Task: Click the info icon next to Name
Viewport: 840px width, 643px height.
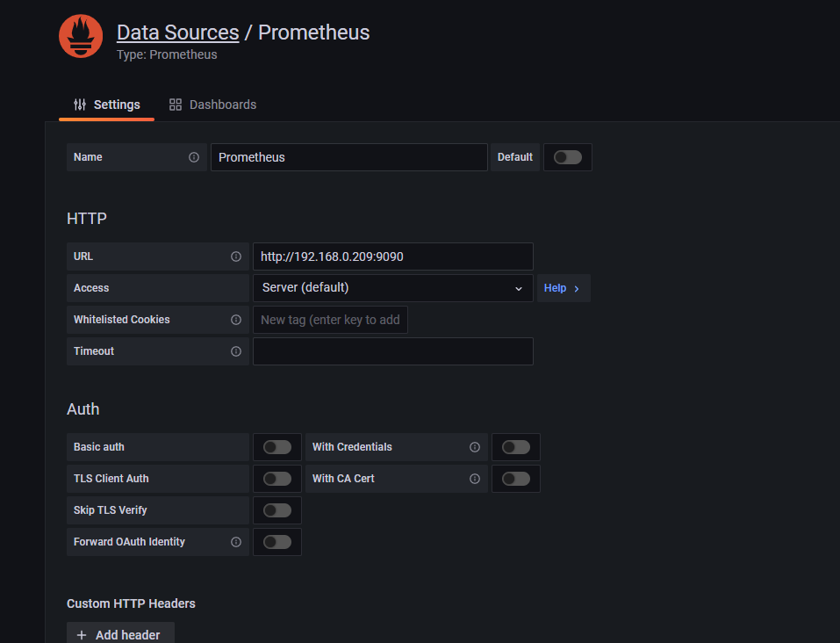Action: (x=194, y=157)
